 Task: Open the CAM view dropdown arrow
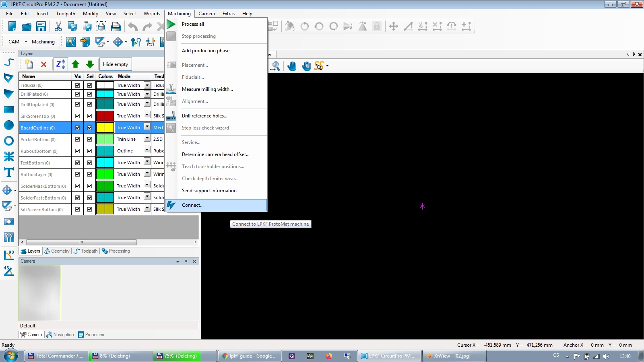(26, 42)
